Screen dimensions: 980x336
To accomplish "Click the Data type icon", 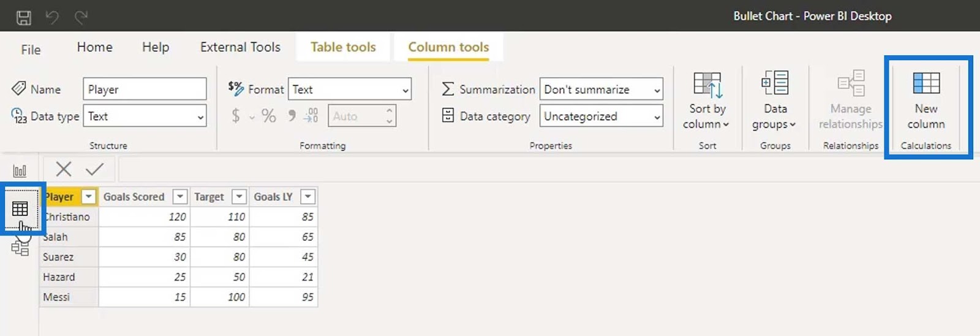I will [19, 116].
